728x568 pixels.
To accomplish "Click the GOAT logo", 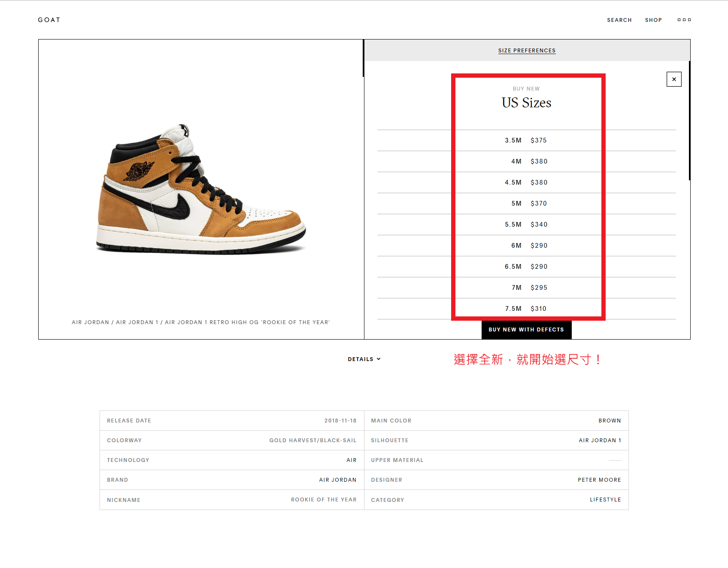I will point(49,20).
